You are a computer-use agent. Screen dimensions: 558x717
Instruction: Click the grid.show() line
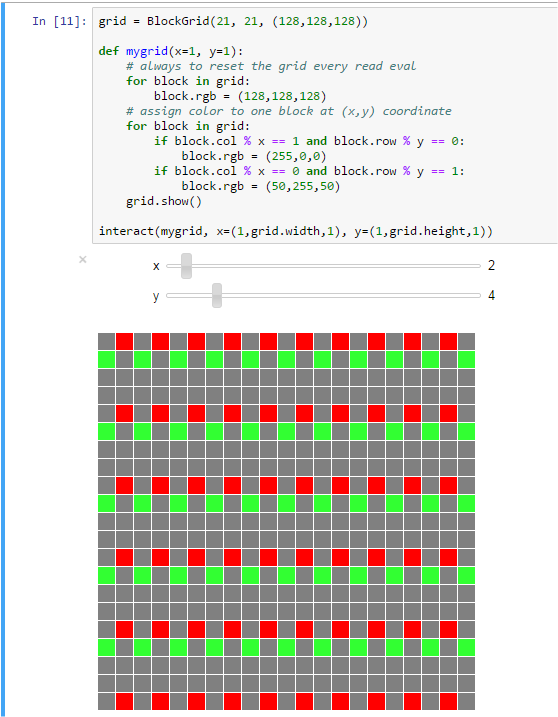164,201
